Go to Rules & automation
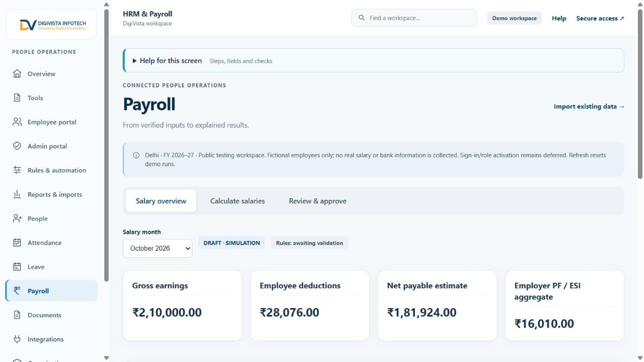Image resolution: width=644 pixels, height=362 pixels. pos(51,170)
